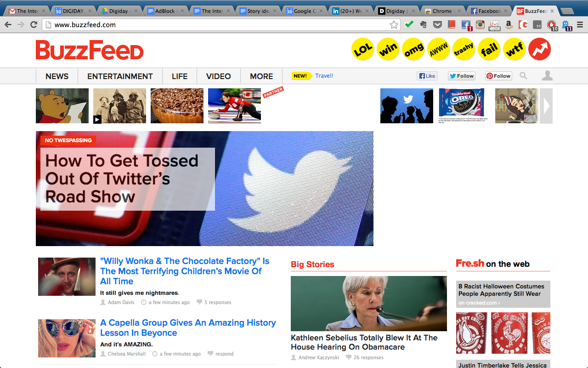
Task: Click the red trending arrow badge
Action: [539, 49]
